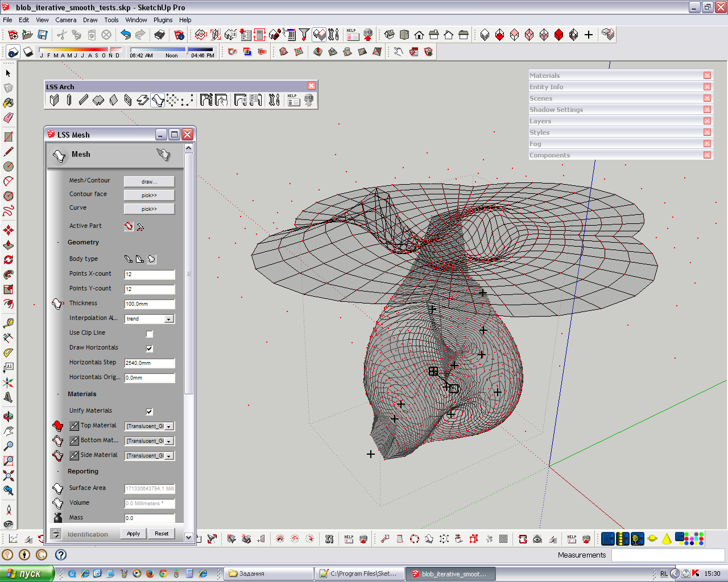Open the Bottom Material dropdown
The width and height of the screenshot is (728, 582).
pos(169,441)
